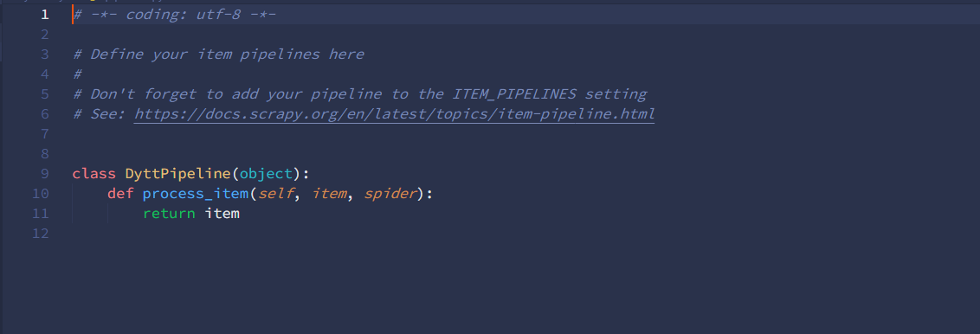Click the coding utf-8 comment
The width and height of the screenshot is (980, 334).
tap(174, 15)
